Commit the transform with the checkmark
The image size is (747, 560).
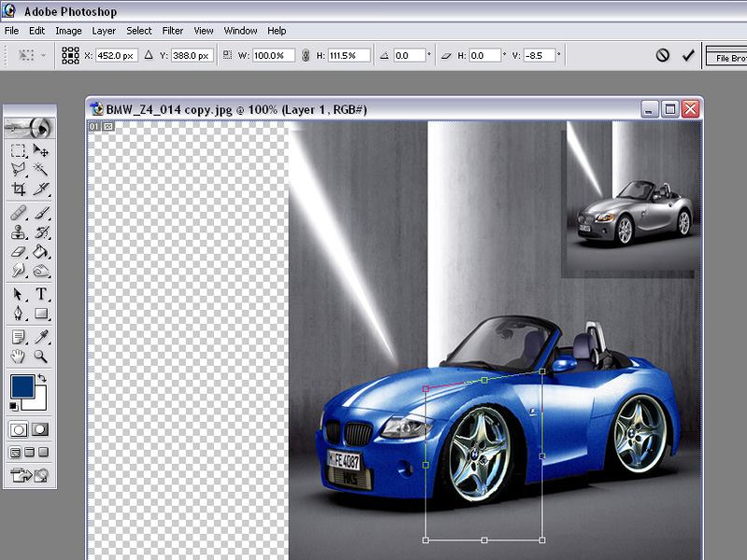(688, 55)
